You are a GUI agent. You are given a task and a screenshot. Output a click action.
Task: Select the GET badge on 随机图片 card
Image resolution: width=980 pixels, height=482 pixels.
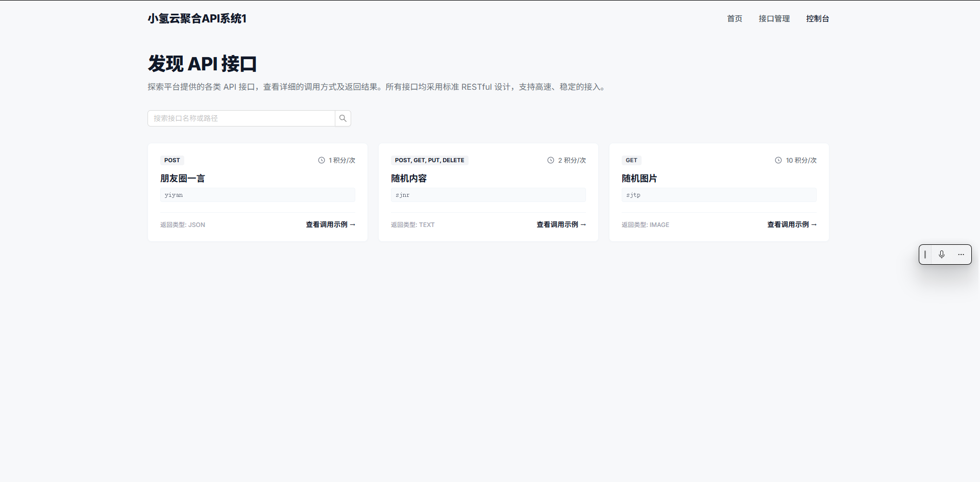631,160
